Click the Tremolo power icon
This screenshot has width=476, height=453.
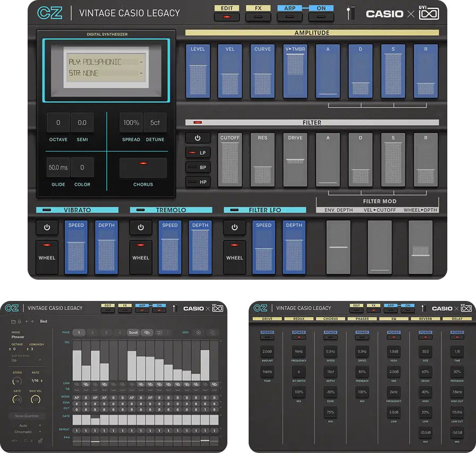[141, 228]
